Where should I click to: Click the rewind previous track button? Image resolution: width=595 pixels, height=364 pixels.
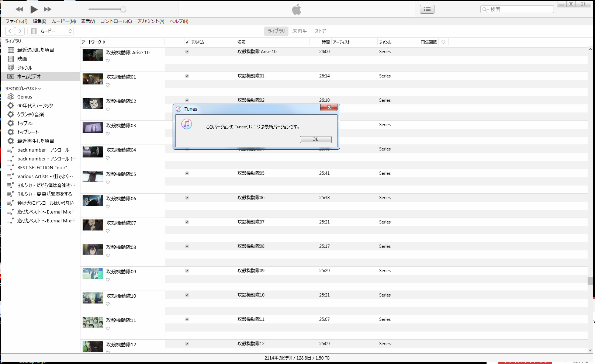pos(20,9)
